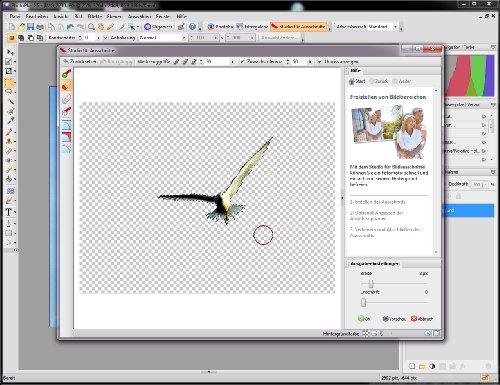Switch to the Hilfe tab in side panel
Viewport: 500px width, 385px height.
(355, 71)
